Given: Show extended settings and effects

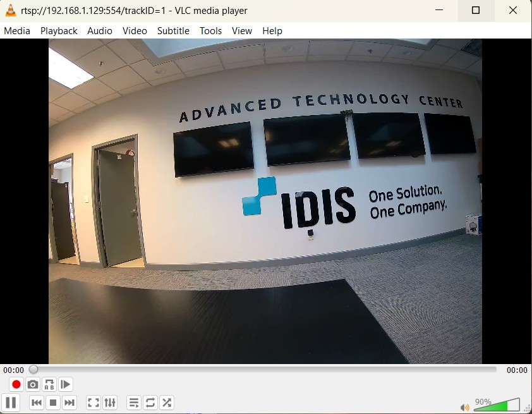Looking at the screenshot, I should coord(110,403).
